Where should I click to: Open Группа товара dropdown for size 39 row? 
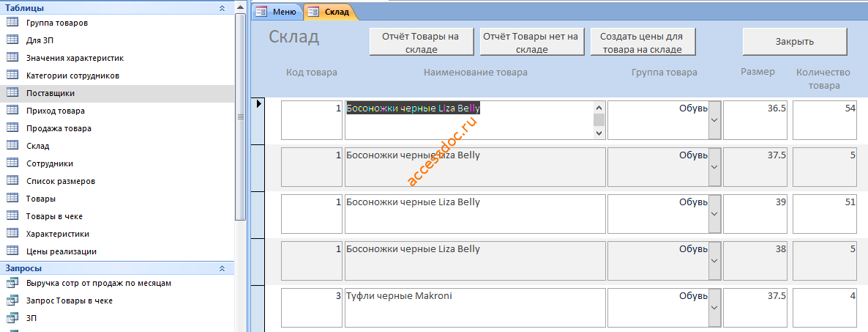(714, 214)
